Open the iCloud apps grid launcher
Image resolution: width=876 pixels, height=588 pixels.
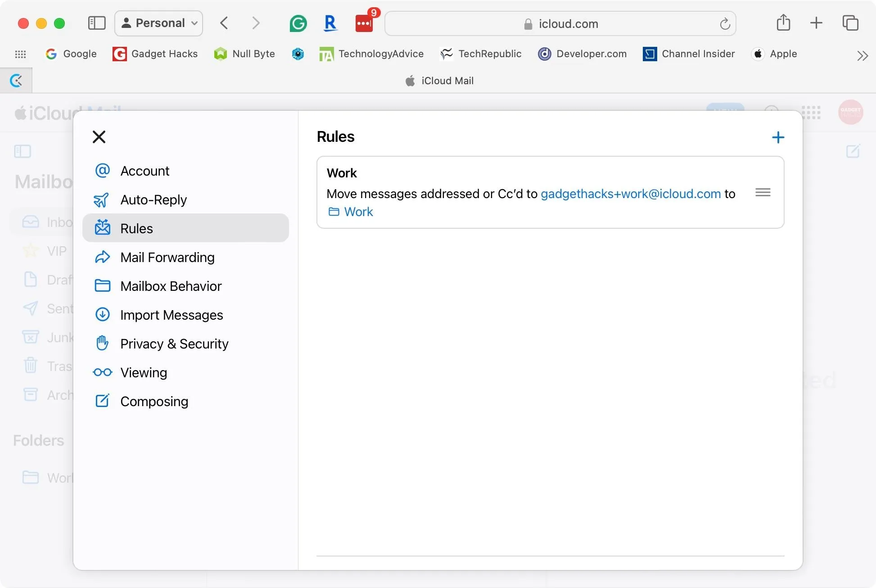(811, 113)
